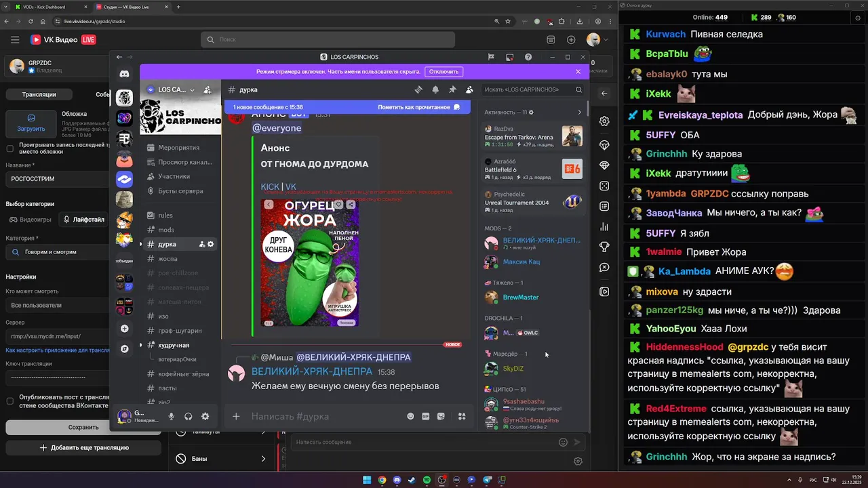Open Discord user settings gear
This screenshot has height=488, width=868.
click(205, 416)
